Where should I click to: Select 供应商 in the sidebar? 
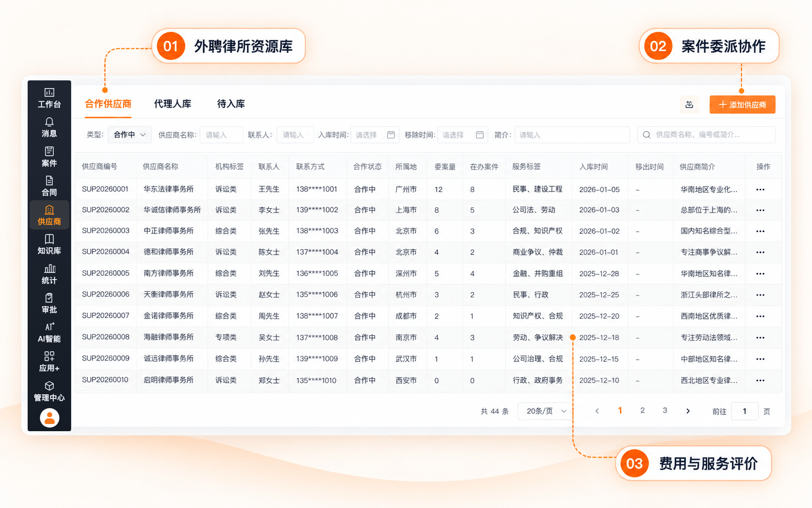[x=49, y=215]
